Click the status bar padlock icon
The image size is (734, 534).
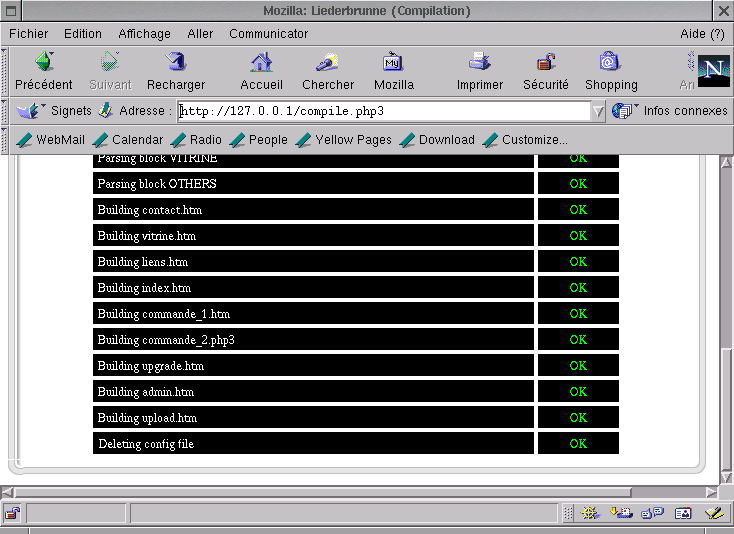pos(12,513)
